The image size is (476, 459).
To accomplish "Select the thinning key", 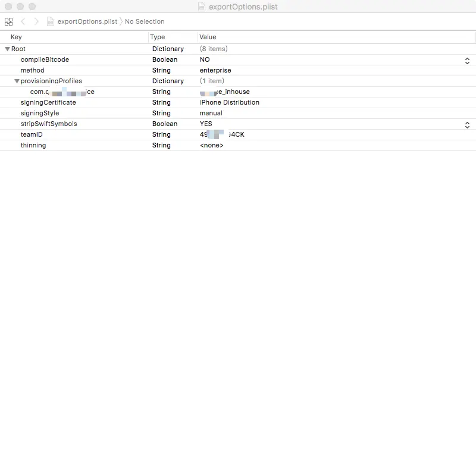I will (33, 145).
